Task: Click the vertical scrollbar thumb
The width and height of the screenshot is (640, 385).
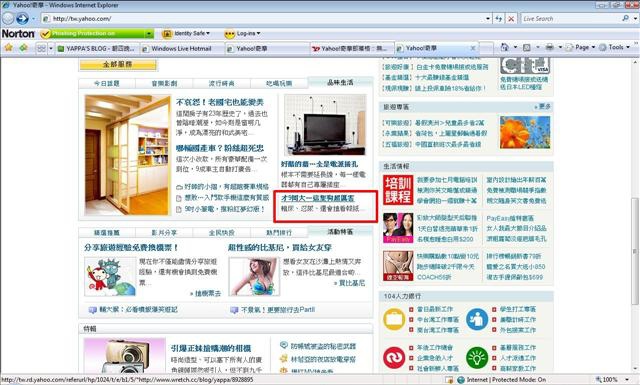Action: point(635,251)
